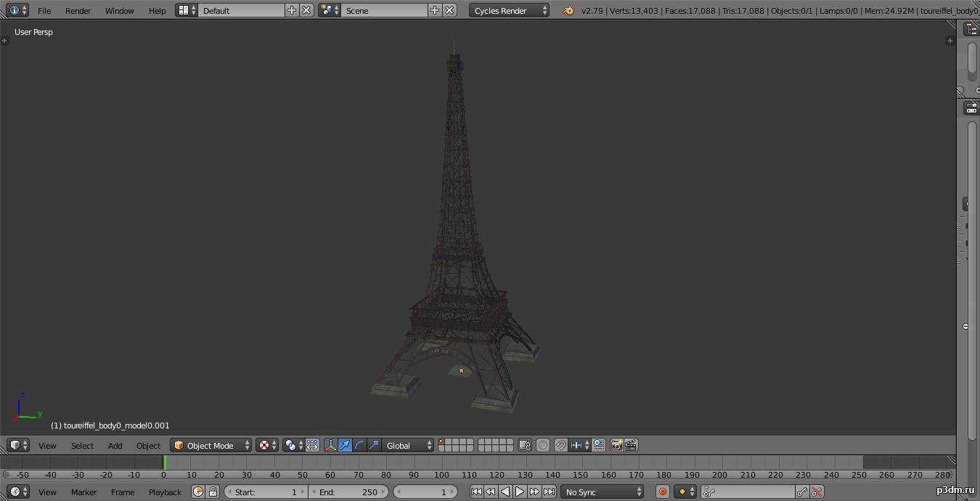
Task: Open the Cycles Render engine dropdown
Action: click(510, 10)
